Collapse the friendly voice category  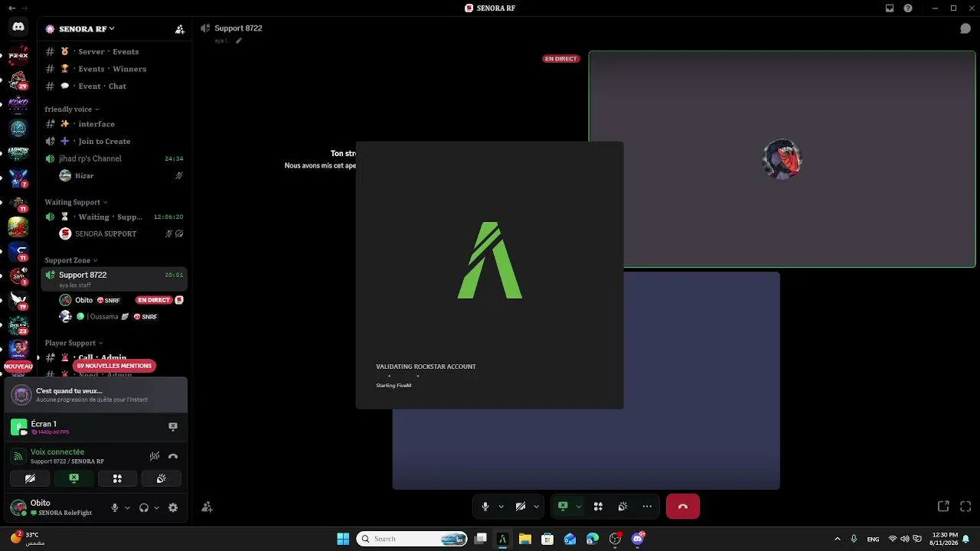pos(71,109)
